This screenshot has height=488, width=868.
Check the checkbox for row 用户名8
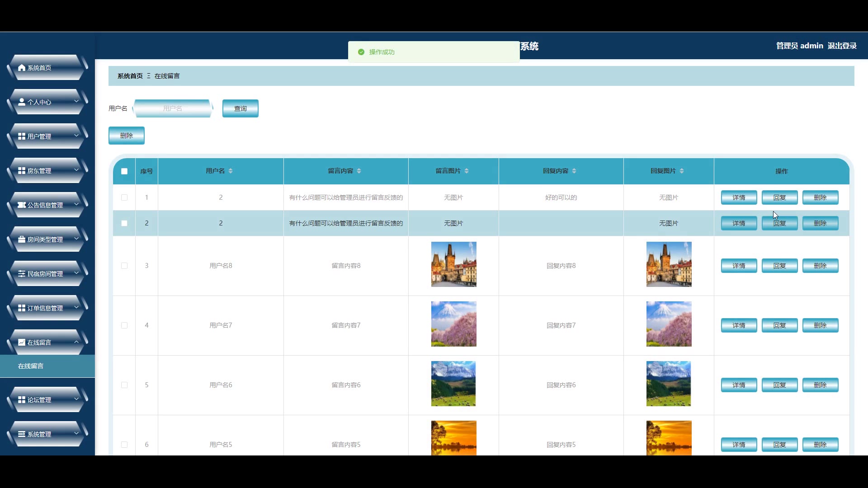pos(124,266)
